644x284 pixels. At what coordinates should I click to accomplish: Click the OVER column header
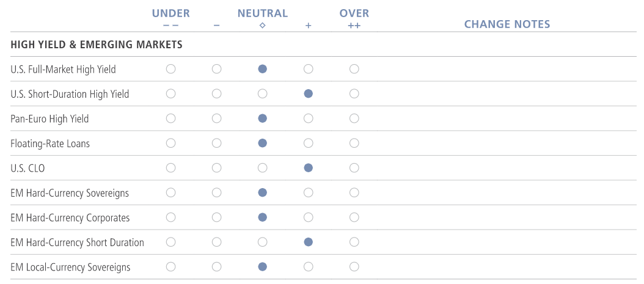tap(354, 13)
